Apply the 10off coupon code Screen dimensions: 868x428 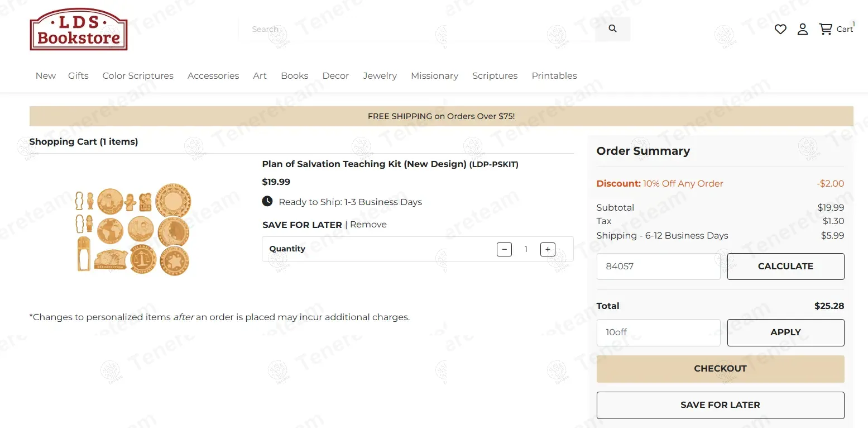coord(785,332)
